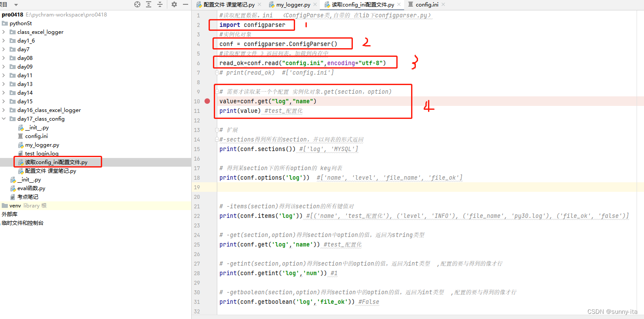Select 读取config_ini配置文件.py in project tree
This screenshot has width=644, height=319.
point(56,162)
